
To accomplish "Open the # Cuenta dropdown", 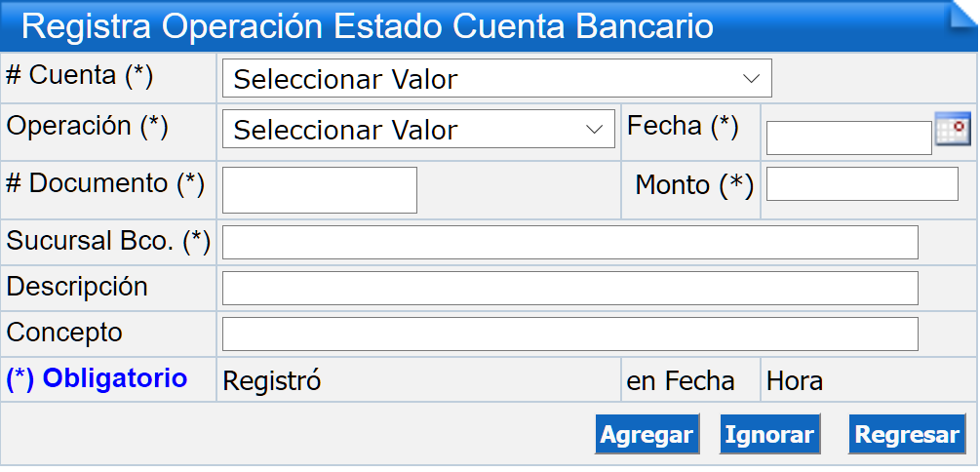I will (x=497, y=79).
